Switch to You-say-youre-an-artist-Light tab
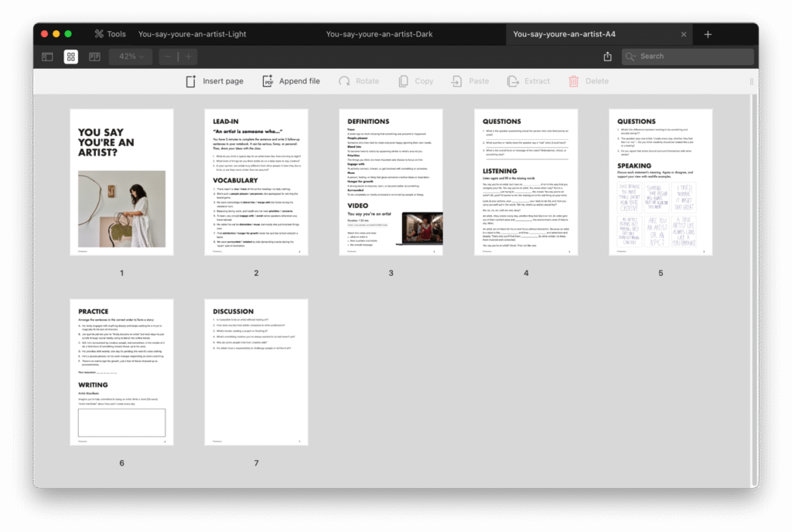 point(192,34)
